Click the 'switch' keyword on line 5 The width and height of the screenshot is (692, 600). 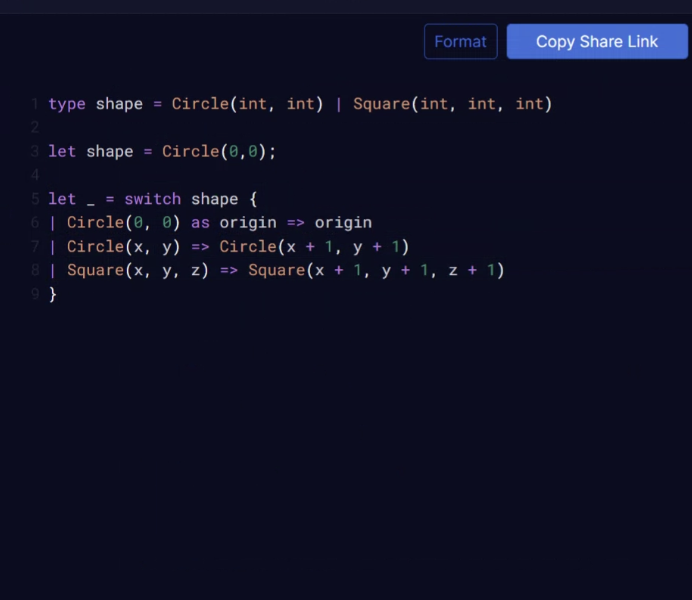pos(153,199)
